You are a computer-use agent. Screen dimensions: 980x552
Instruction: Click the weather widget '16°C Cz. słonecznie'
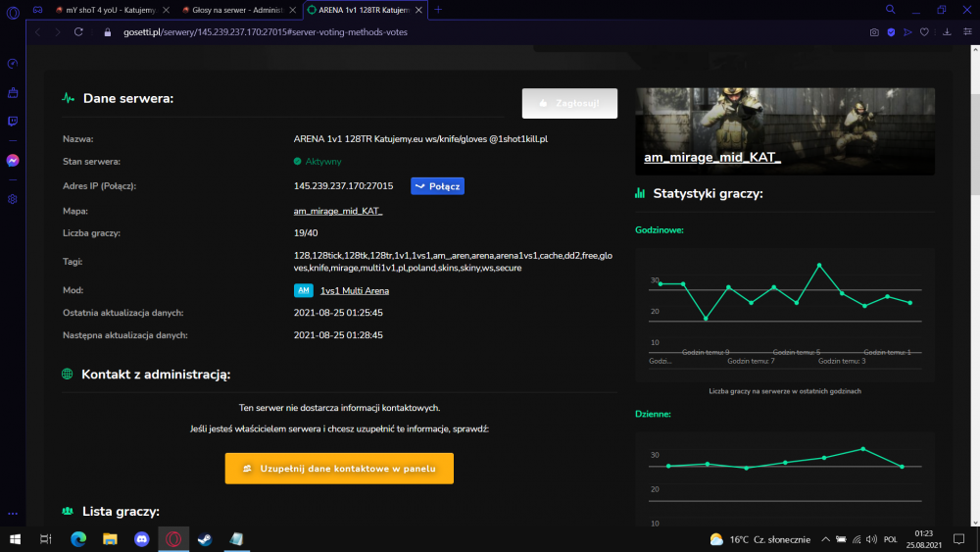pyautogui.click(x=760, y=539)
